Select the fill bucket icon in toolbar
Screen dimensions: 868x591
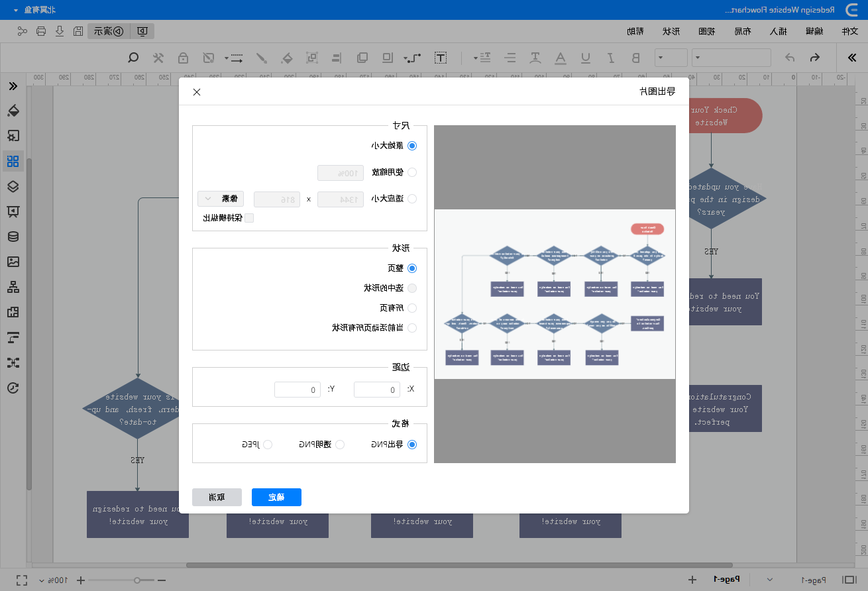287,58
